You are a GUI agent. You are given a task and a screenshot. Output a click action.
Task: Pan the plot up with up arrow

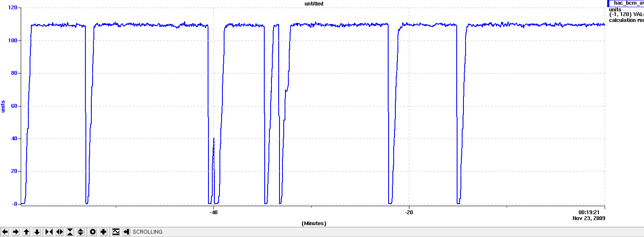[26, 232]
